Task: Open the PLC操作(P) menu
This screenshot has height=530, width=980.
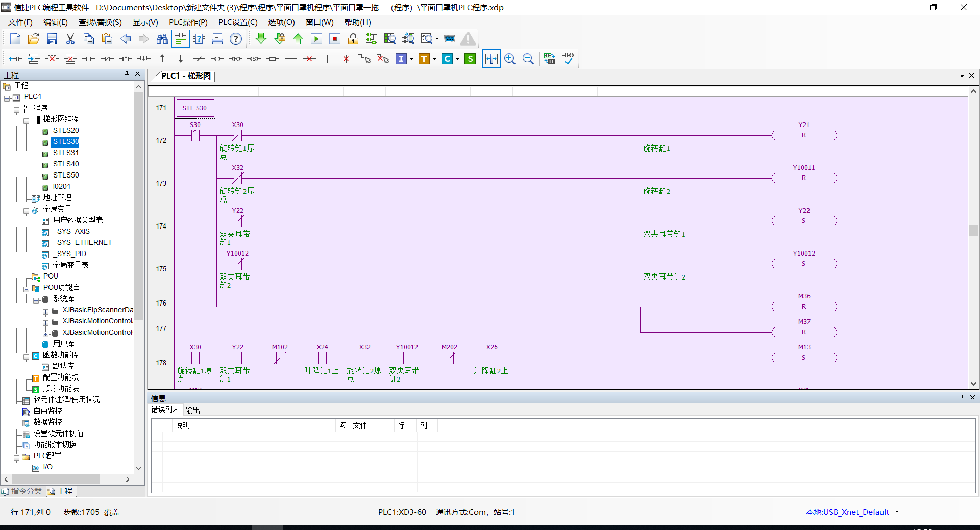Action: [188, 22]
